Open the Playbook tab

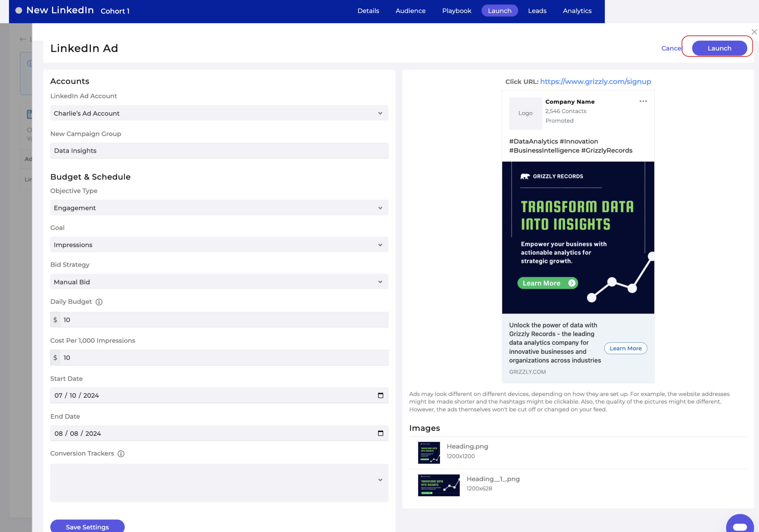(x=457, y=11)
